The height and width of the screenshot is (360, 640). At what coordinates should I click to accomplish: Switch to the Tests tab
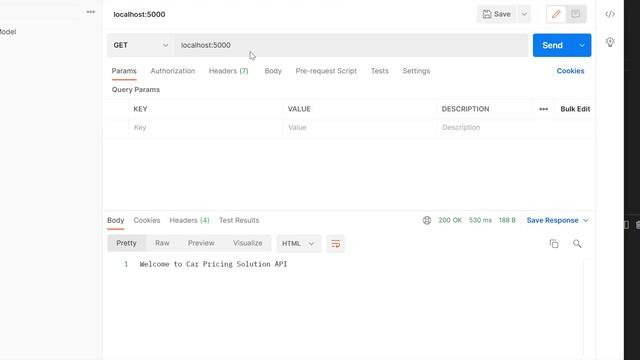coord(380,71)
